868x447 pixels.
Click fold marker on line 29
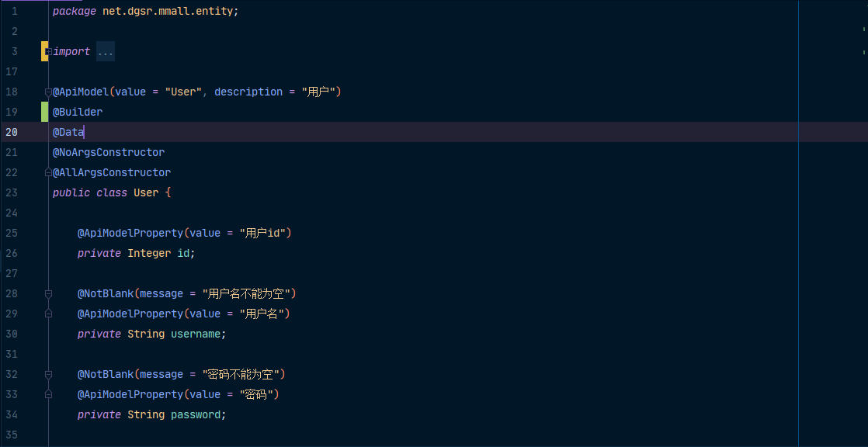48,314
